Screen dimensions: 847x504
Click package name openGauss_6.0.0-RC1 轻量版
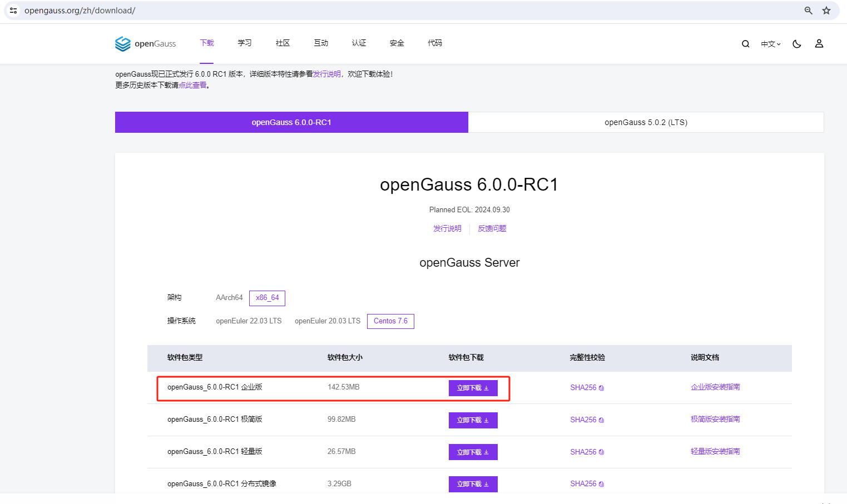215,451
